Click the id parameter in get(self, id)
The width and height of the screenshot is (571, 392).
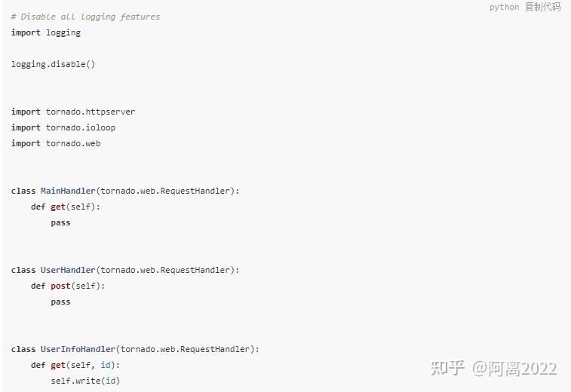click(106, 365)
